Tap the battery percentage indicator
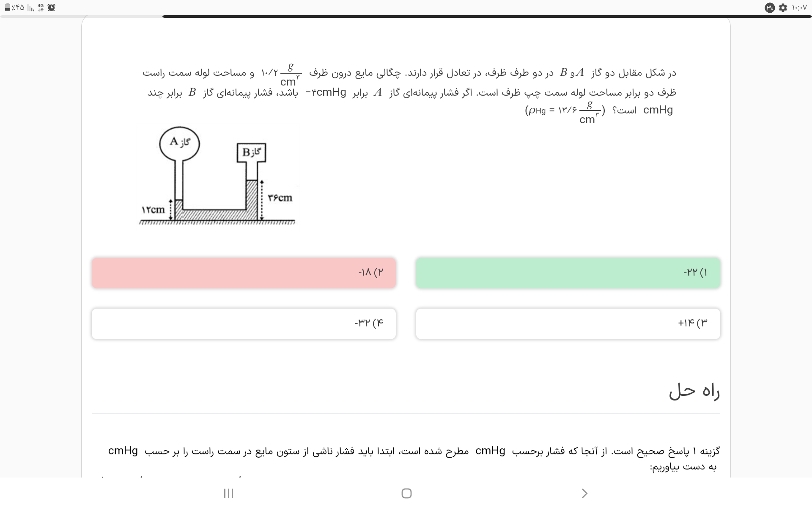Viewport: 812px width, 508px height. 14,8
